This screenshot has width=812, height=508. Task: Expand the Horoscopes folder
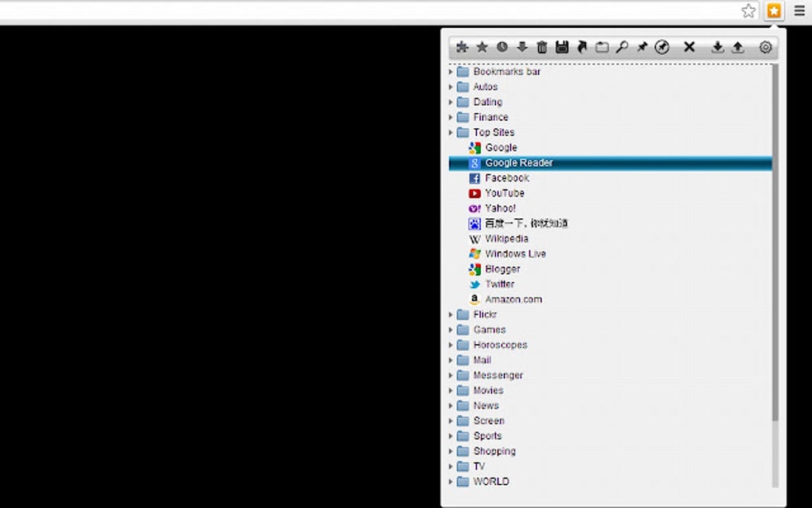(451, 345)
